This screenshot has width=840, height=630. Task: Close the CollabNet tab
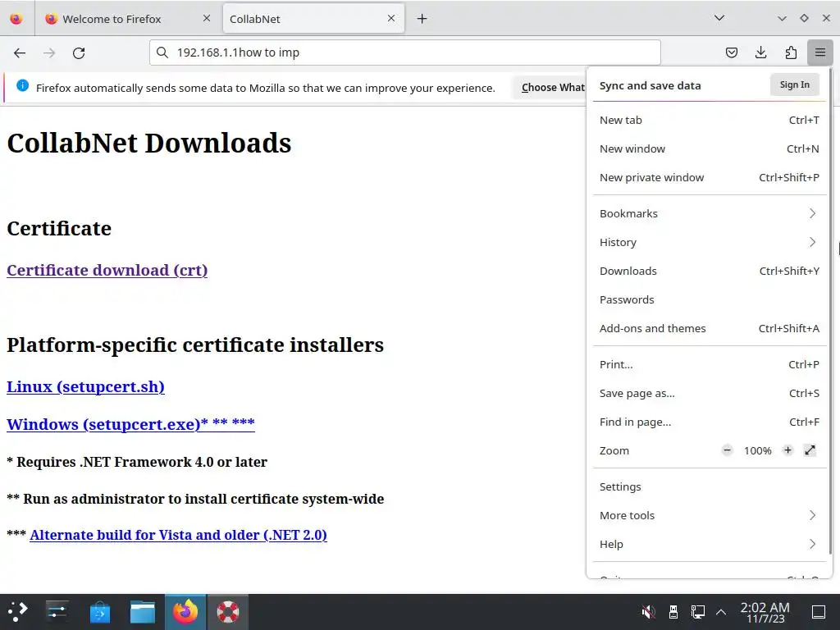(391, 18)
